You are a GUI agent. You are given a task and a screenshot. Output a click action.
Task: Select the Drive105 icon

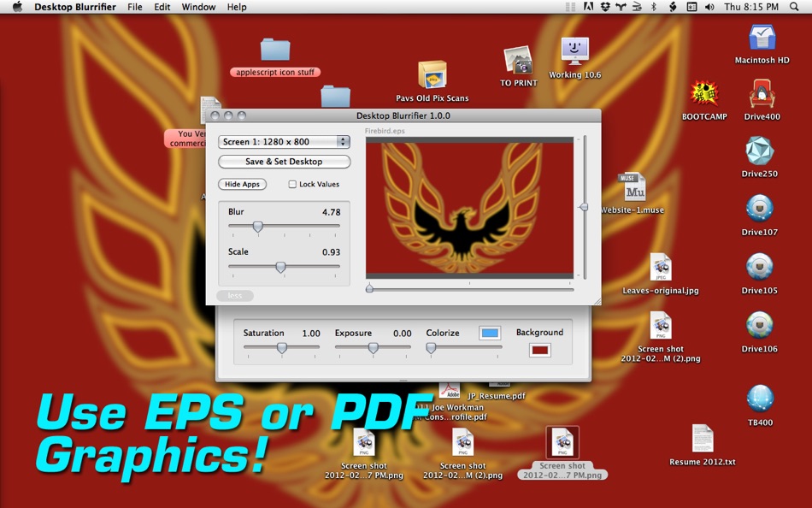point(759,268)
